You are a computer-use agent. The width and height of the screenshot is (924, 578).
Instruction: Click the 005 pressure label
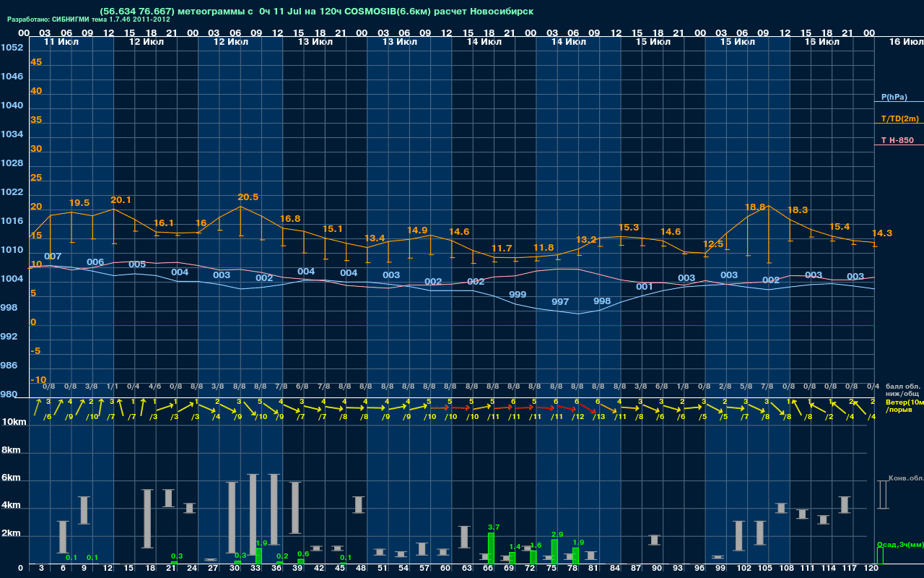tap(137, 264)
